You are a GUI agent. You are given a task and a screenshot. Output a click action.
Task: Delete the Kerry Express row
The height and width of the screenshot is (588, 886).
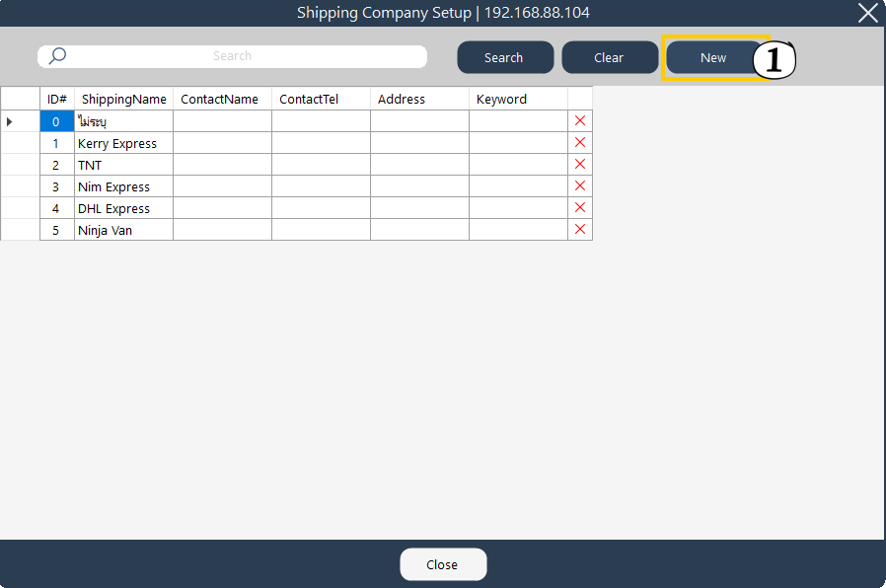click(580, 143)
